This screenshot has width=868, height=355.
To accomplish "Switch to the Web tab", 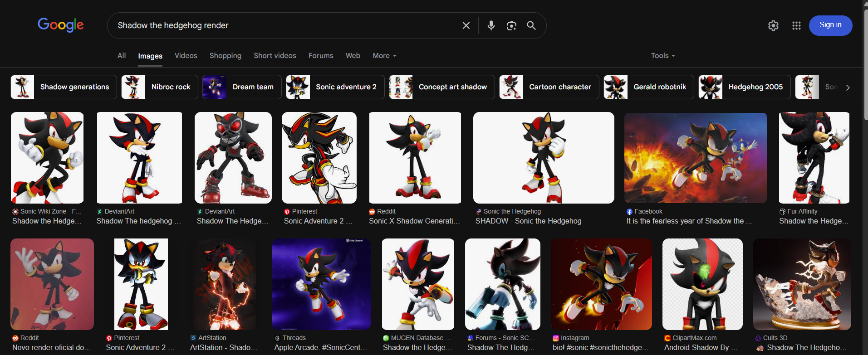I will point(353,55).
